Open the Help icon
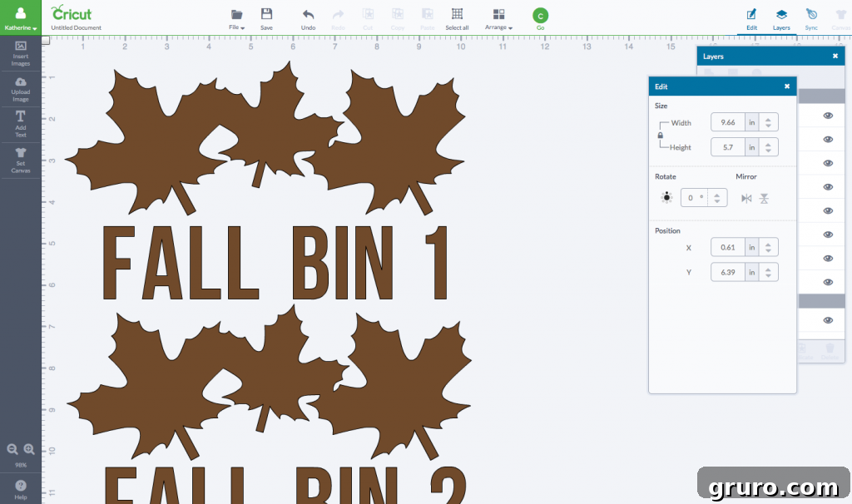Image resolution: width=852 pixels, height=504 pixels. pos(21,489)
